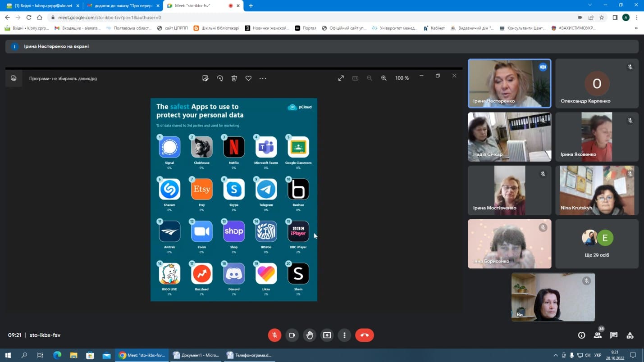
Task: Switch to Телефонограма Word taskbar window
Action: click(250, 355)
